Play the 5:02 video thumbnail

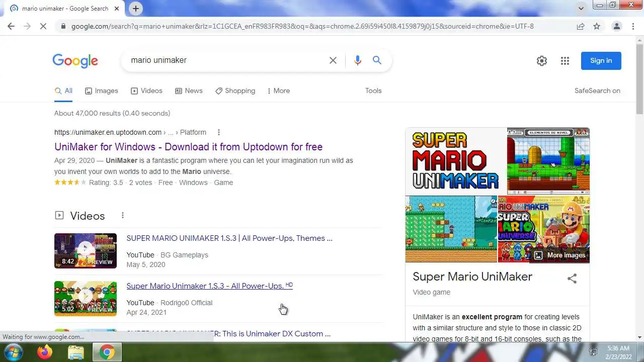[86, 299]
